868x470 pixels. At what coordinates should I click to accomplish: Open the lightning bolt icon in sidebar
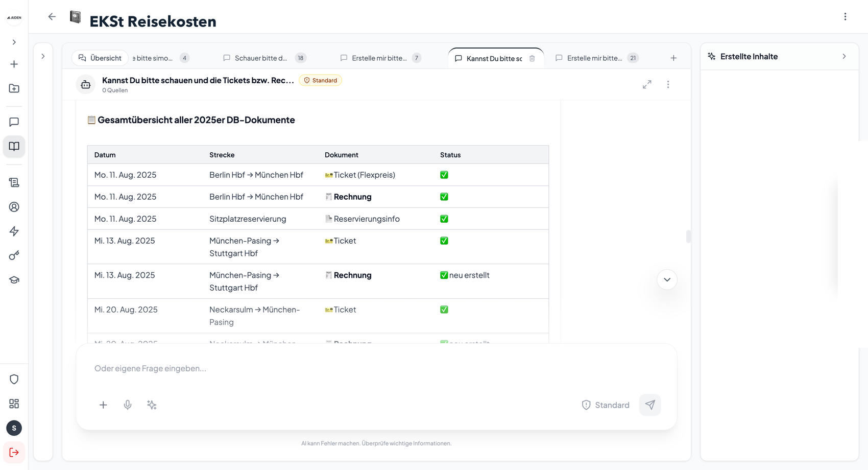point(14,231)
